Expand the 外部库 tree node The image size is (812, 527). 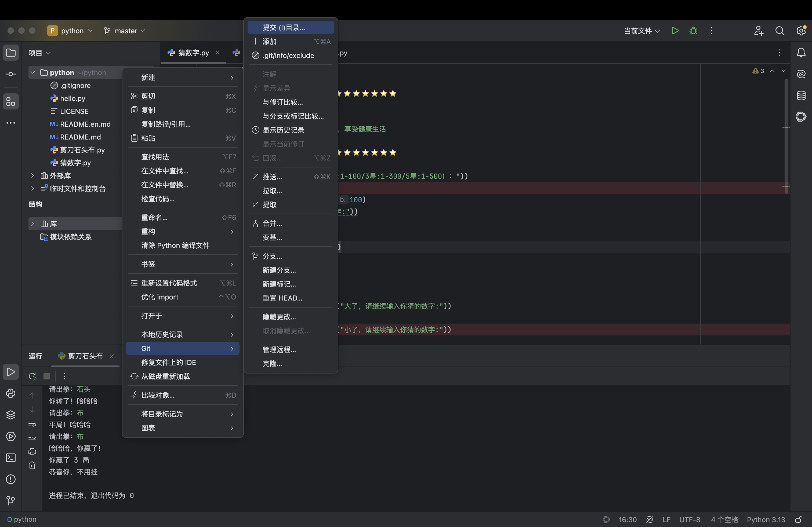tap(32, 175)
